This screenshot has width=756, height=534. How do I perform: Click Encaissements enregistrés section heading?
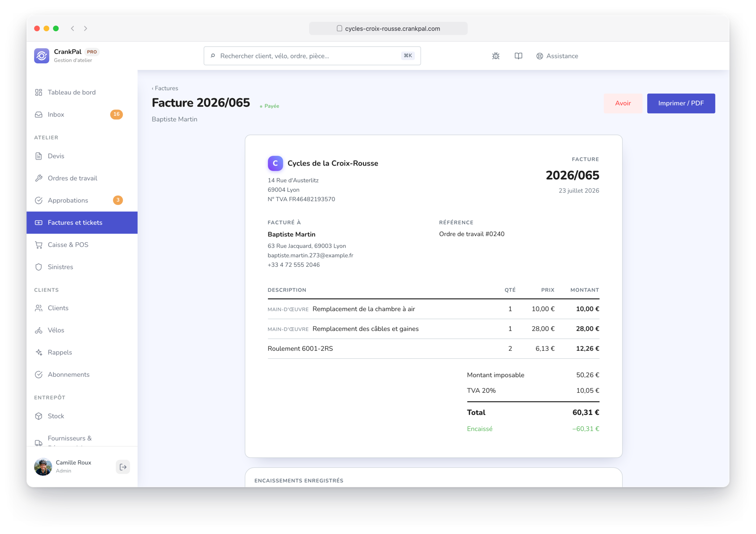pyautogui.click(x=299, y=481)
